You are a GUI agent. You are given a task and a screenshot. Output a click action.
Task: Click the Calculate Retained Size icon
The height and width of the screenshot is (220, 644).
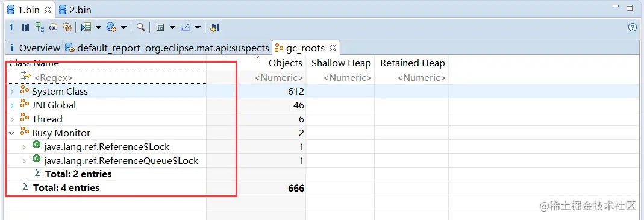coord(161,27)
